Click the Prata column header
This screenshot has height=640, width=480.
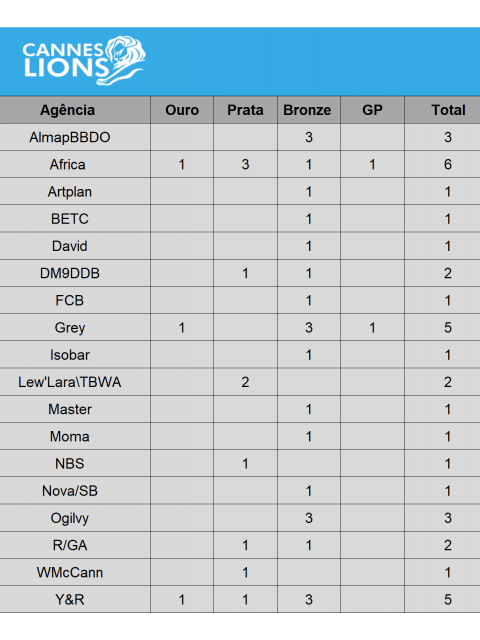point(245,110)
